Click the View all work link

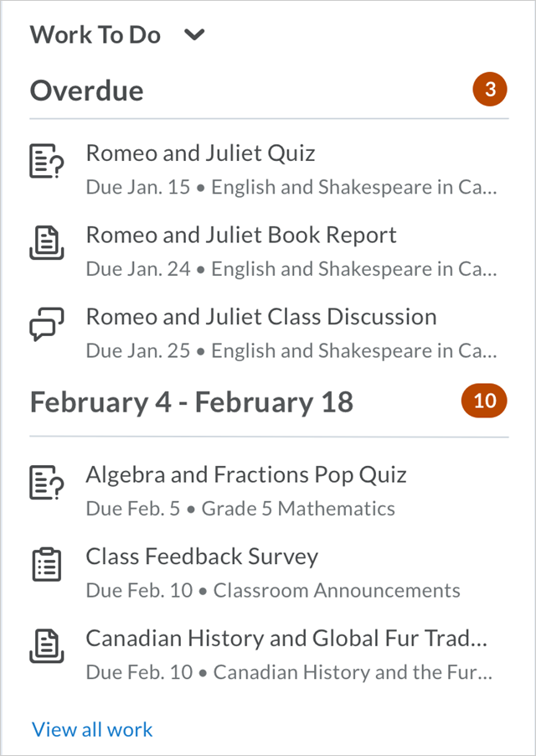[x=92, y=729]
